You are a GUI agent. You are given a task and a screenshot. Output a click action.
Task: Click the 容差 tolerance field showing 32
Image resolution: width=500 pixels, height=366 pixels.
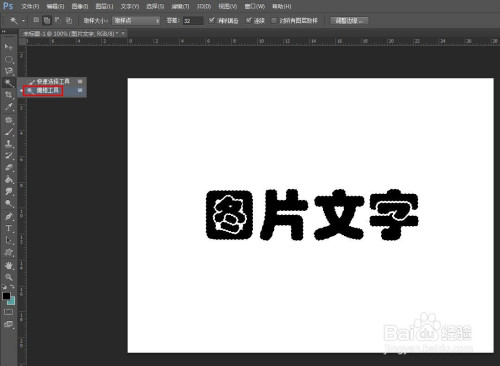tap(193, 21)
